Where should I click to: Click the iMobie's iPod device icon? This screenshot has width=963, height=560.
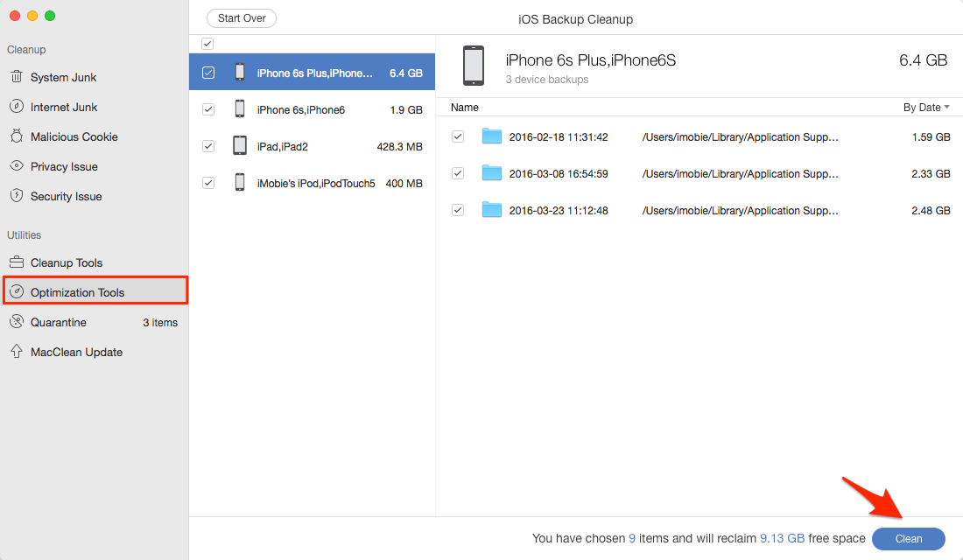[x=240, y=183]
